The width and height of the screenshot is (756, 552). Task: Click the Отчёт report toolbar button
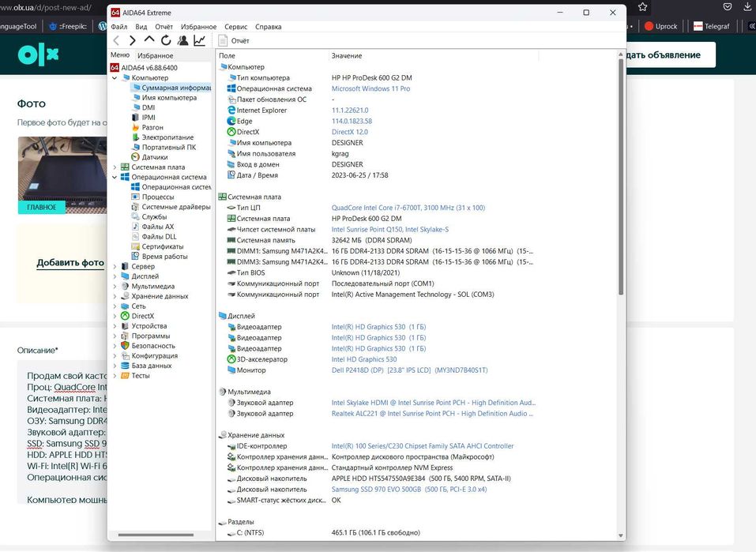click(x=234, y=40)
